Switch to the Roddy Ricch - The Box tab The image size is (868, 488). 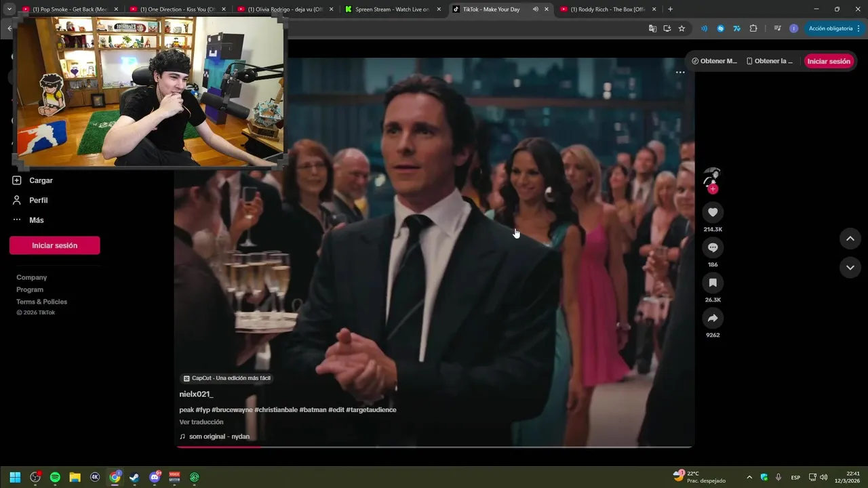click(x=608, y=9)
